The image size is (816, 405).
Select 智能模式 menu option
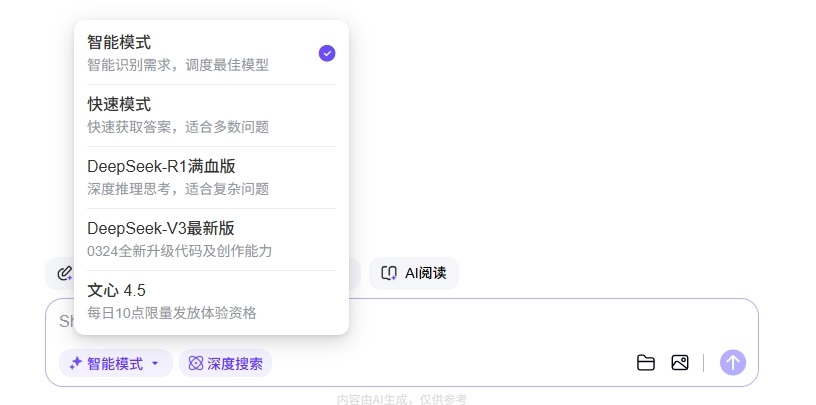coord(211,53)
